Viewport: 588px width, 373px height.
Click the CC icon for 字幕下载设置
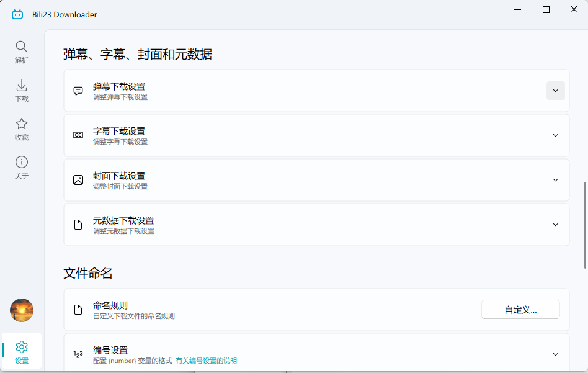coord(78,135)
